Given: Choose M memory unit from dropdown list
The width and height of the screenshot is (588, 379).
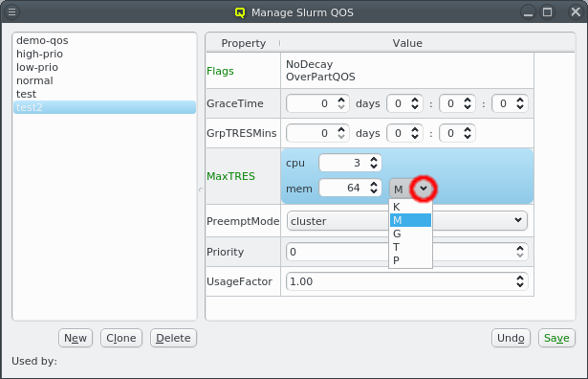Looking at the screenshot, I should click(x=410, y=220).
